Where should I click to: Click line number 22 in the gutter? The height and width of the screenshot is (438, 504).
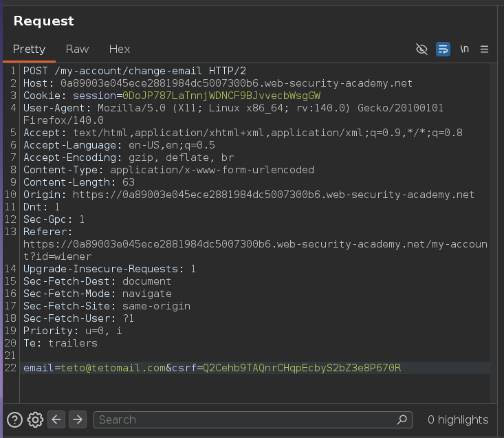click(10, 368)
